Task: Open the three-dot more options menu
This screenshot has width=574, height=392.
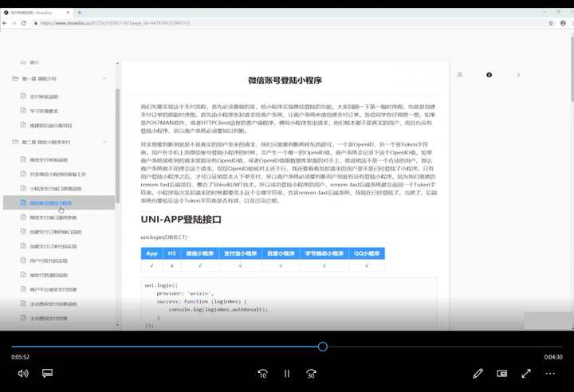Action: (x=550, y=374)
